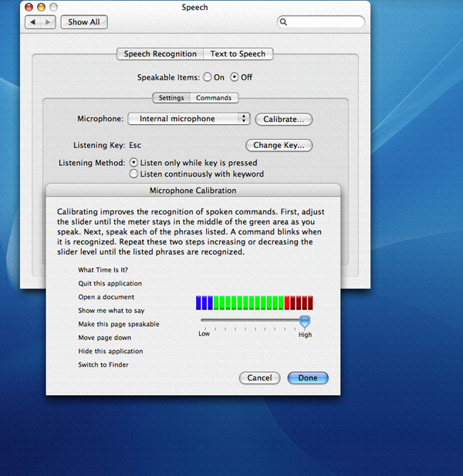The image size is (463, 476).
Task: Click the microphone level slider knob
Action: (x=305, y=321)
